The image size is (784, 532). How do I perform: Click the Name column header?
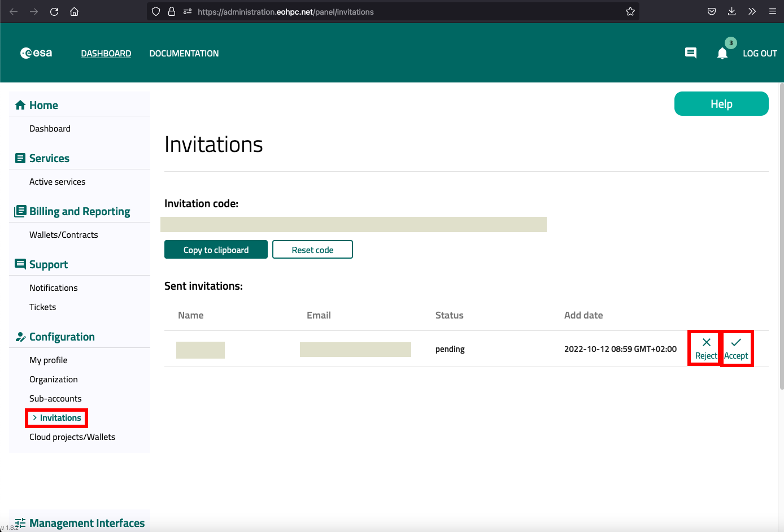tap(191, 315)
